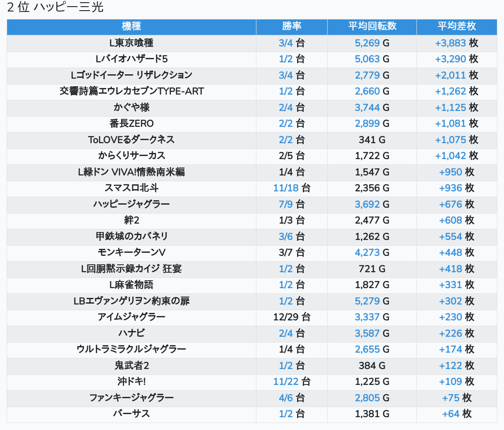
Task: Select the 2,779 G value
Action: point(372,75)
